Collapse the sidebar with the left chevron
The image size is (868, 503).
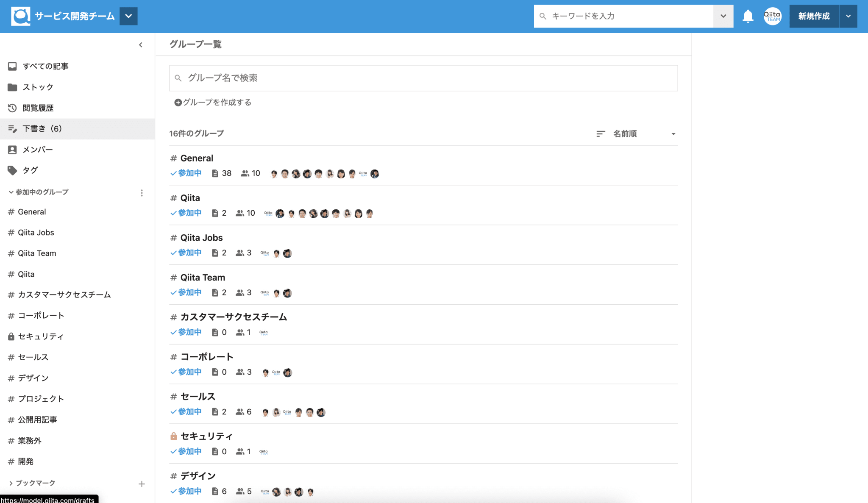click(141, 45)
